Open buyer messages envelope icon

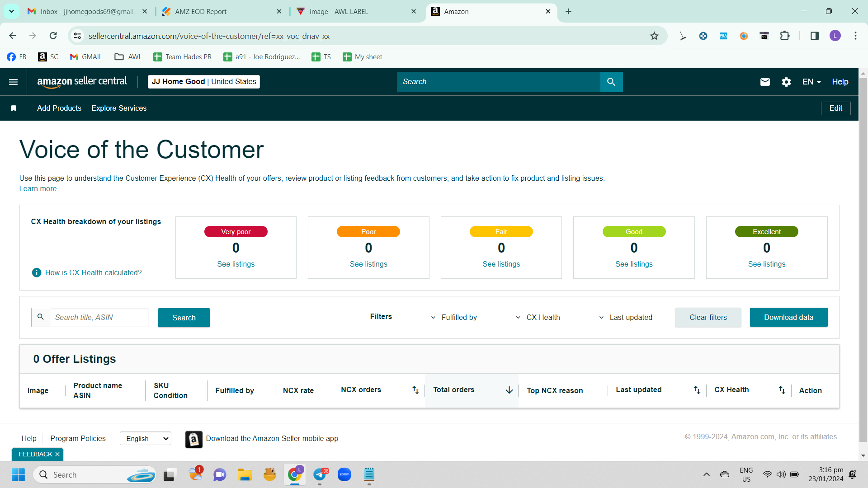[765, 82]
